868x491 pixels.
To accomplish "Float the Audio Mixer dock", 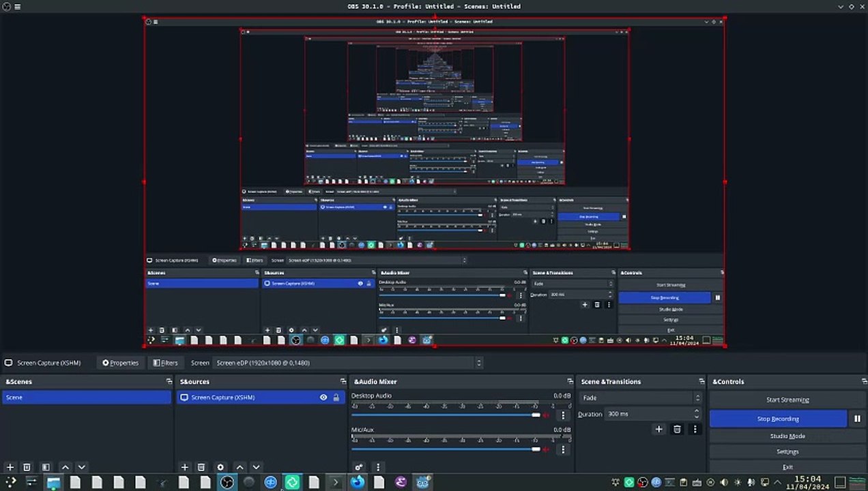I will tap(570, 381).
